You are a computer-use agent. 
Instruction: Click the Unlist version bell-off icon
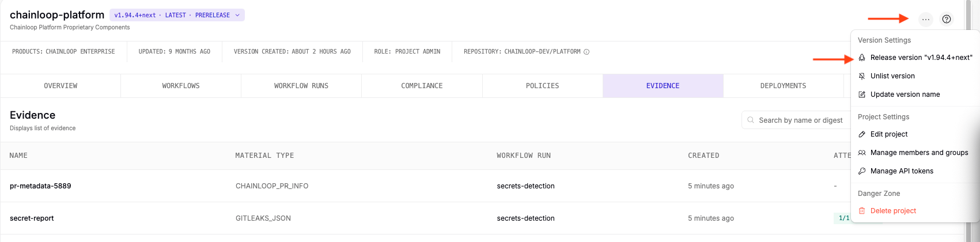(x=862, y=76)
